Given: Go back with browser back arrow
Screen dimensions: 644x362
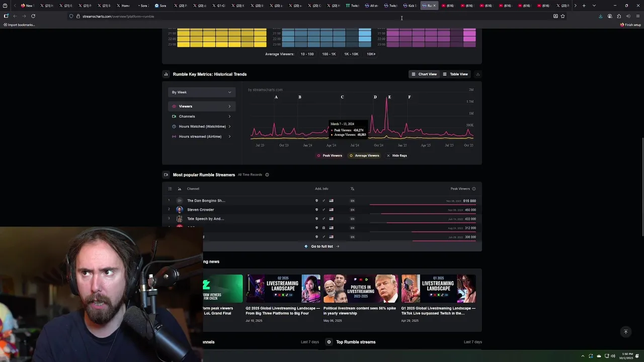Looking at the screenshot, I should 15,16.
